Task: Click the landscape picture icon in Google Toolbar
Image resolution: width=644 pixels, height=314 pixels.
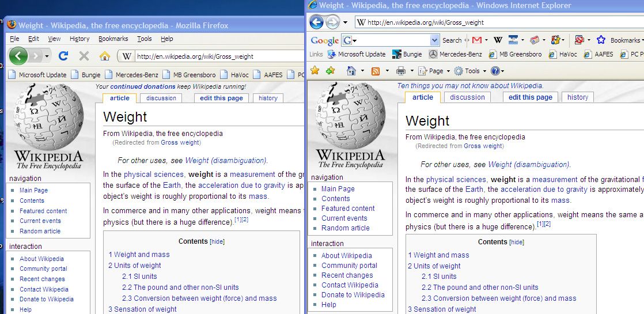Action: (x=513, y=40)
